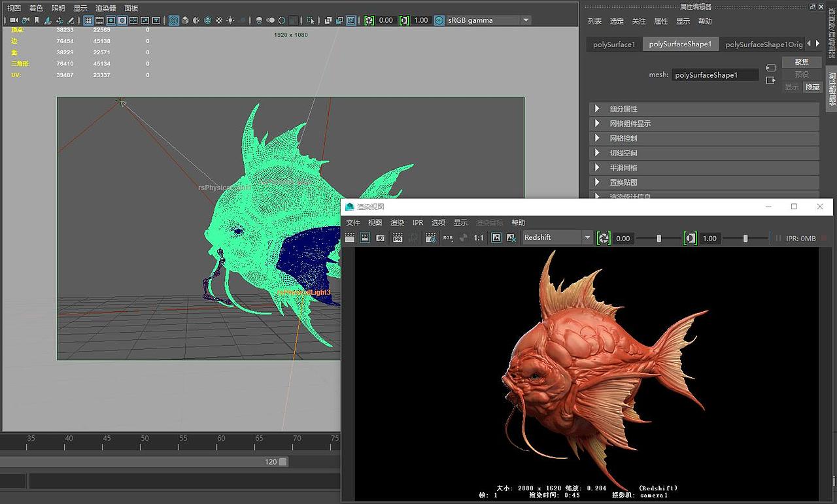Open the Redshift renderer dropdown

(x=557, y=238)
